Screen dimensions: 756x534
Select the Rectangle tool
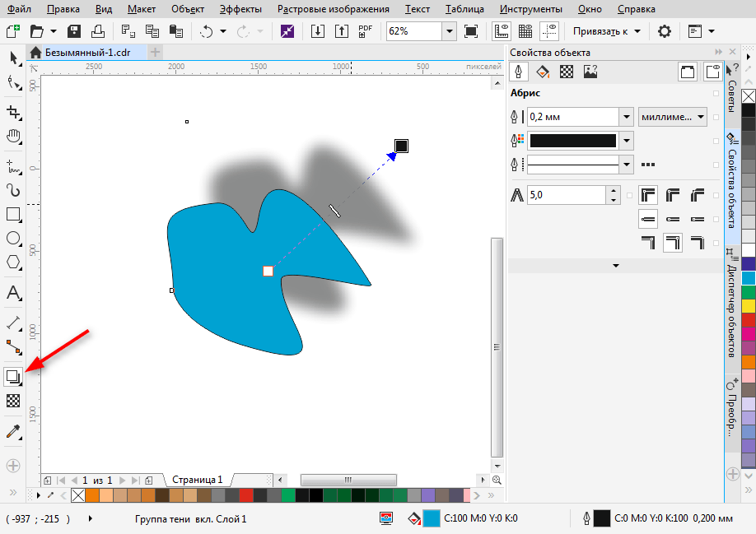coord(13,215)
